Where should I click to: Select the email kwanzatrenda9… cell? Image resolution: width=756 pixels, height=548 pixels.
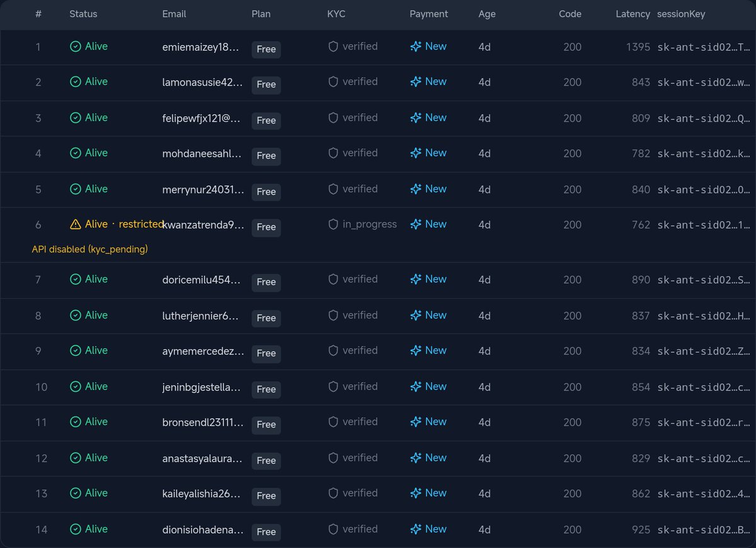click(x=203, y=224)
